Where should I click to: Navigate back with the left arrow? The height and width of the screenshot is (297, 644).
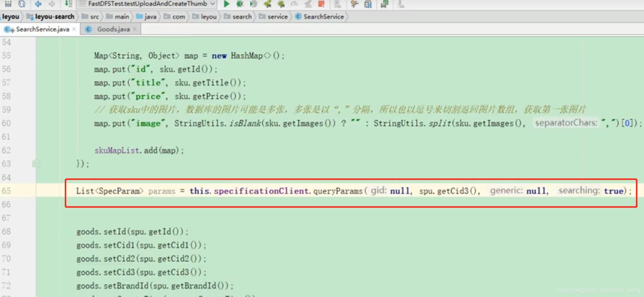[x=38, y=4]
